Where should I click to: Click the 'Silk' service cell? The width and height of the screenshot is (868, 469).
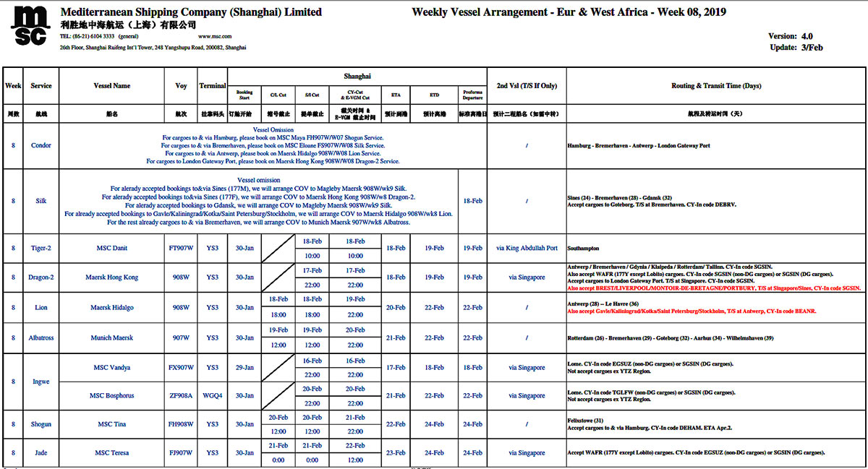pos(41,201)
